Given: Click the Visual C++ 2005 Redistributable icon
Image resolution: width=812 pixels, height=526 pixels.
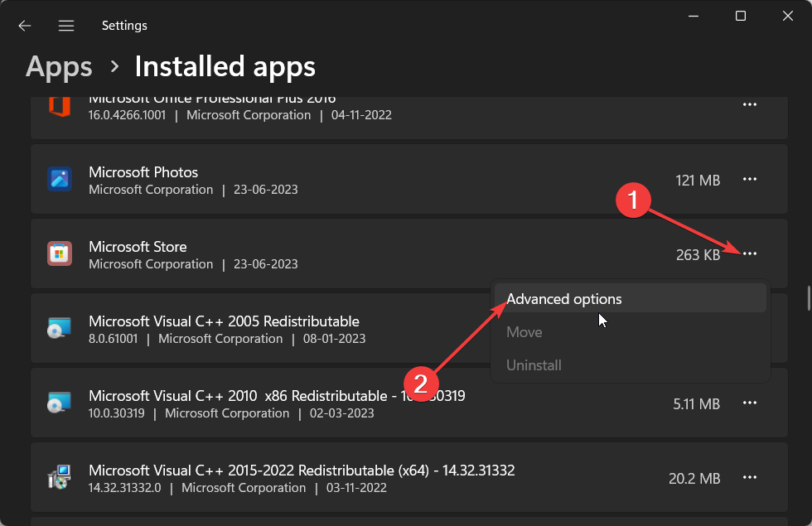Looking at the screenshot, I should tap(60, 329).
